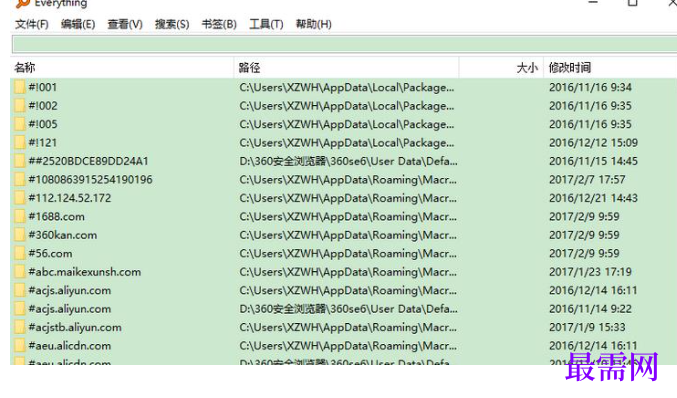
Task: Sort results by 修改时间 column header
Action: pyautogui.click(x=610, y=68)
